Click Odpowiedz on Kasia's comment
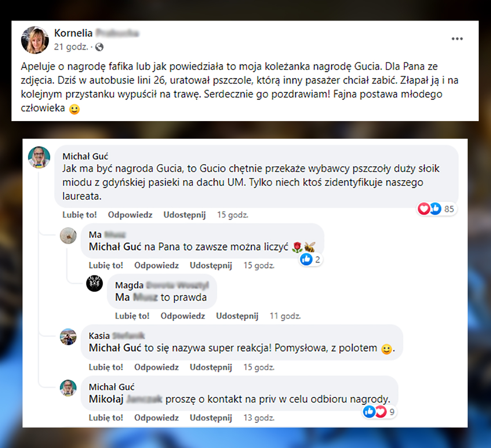This screenshot has height=448, width=491. (x=157, y=367)
